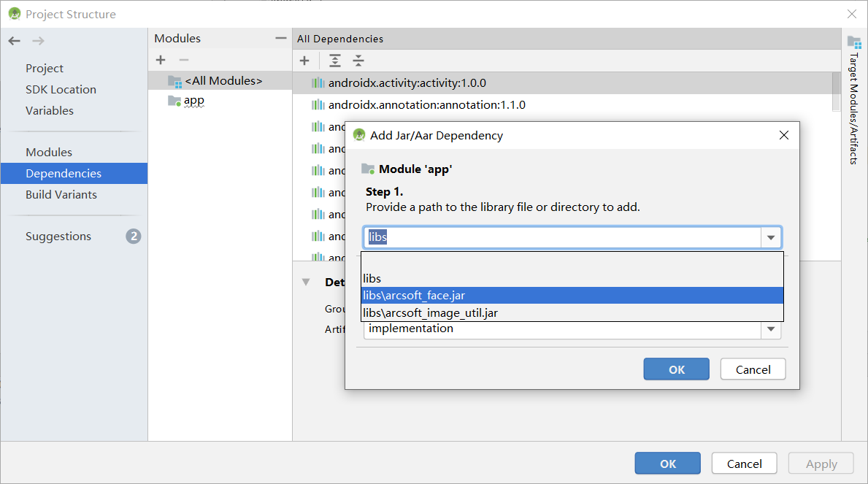The width and height of the screenshot is (868, 484).
Task: Collapse the Details section triangle
Action: click(x=304, y=282)
